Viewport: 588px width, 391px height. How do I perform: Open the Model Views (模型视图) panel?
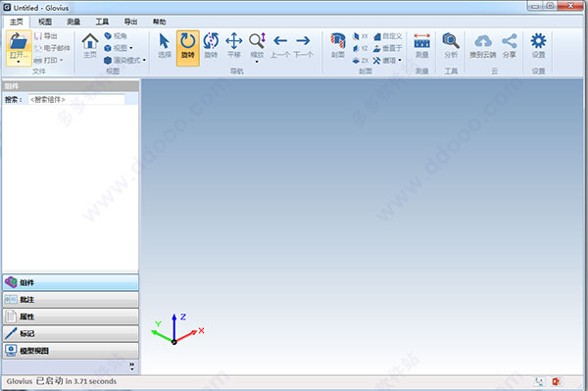click(x=71, y=351)
